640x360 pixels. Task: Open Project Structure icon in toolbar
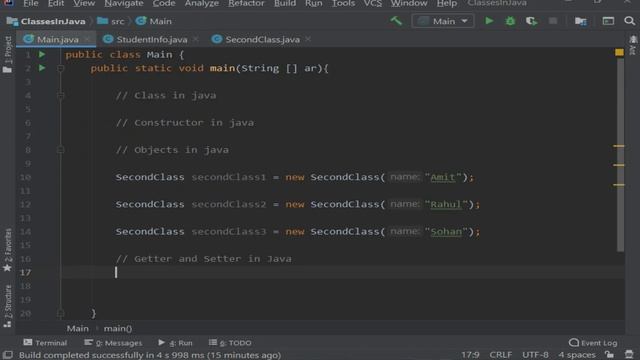tap(580, 21)
